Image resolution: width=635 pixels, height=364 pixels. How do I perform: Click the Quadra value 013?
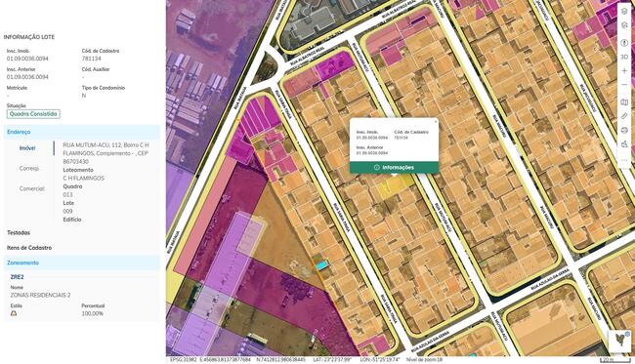[x=67, y=194]
